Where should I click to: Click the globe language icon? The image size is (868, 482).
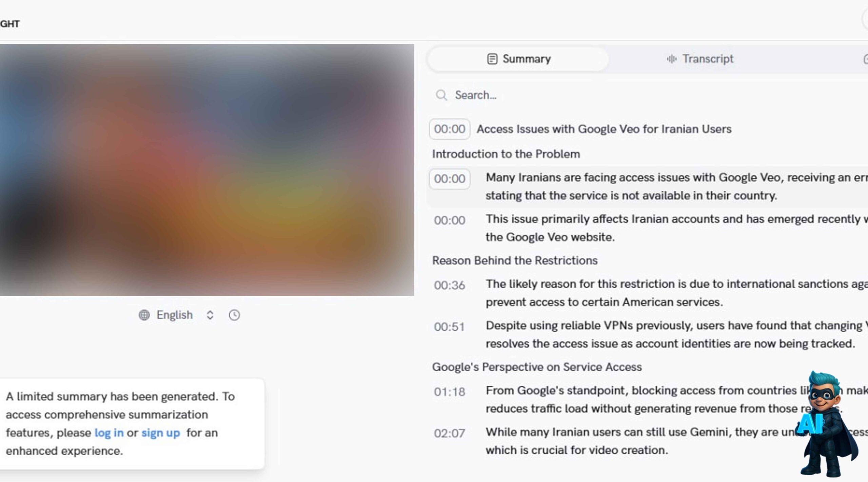pyautogui.click(x=144, y=315)
